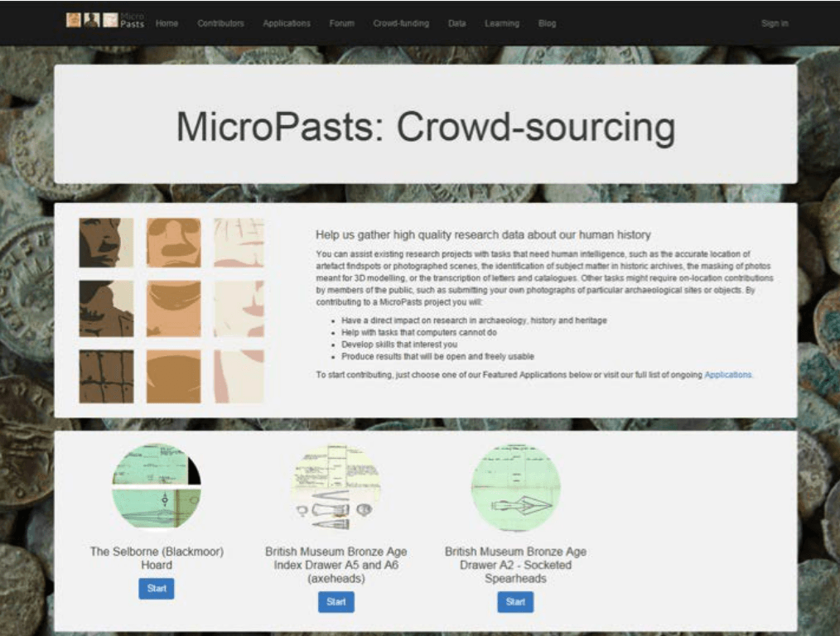Click 'British Museum Bronze Age Index Drawer A5 and A6' title
This screenshot has width=840, height=636.
point(336,565)
